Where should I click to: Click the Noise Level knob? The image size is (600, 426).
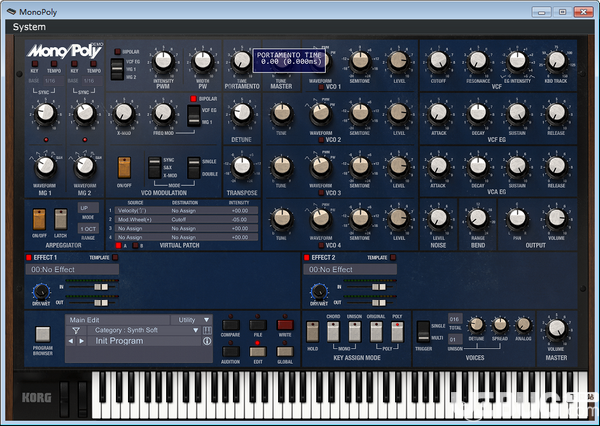coord(439,219)
